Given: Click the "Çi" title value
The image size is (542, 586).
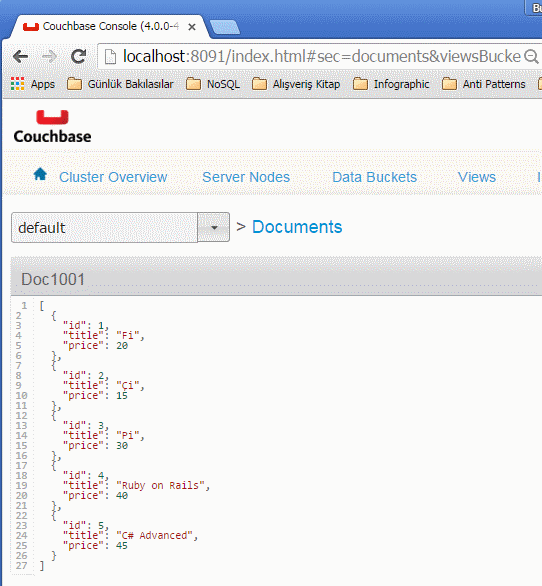Looking at the screenshot, I should coord(128,386).
